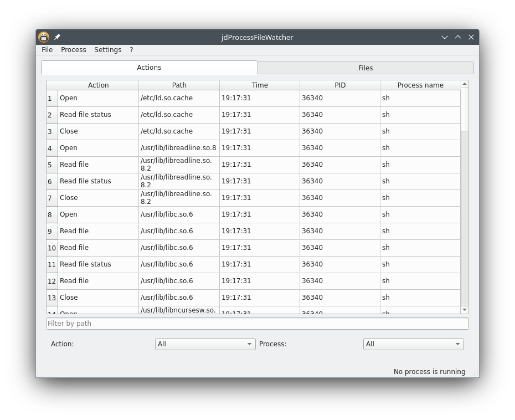Screen dimensions: 515x420
Task: Click /usr/lib/libc.so.6 path in row 9
Action: coord(179,231)
